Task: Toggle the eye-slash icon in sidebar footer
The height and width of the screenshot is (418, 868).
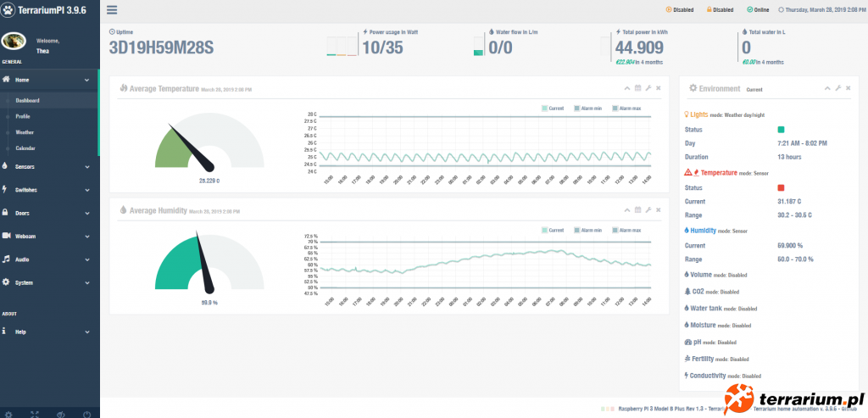Action: [61, 413]
